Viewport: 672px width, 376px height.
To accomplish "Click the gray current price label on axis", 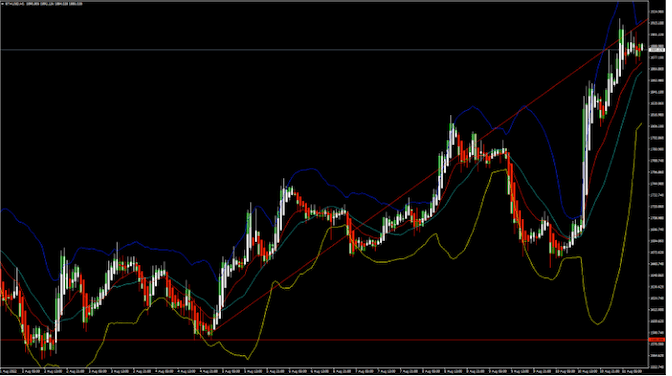I will click(x=657, y=50).
